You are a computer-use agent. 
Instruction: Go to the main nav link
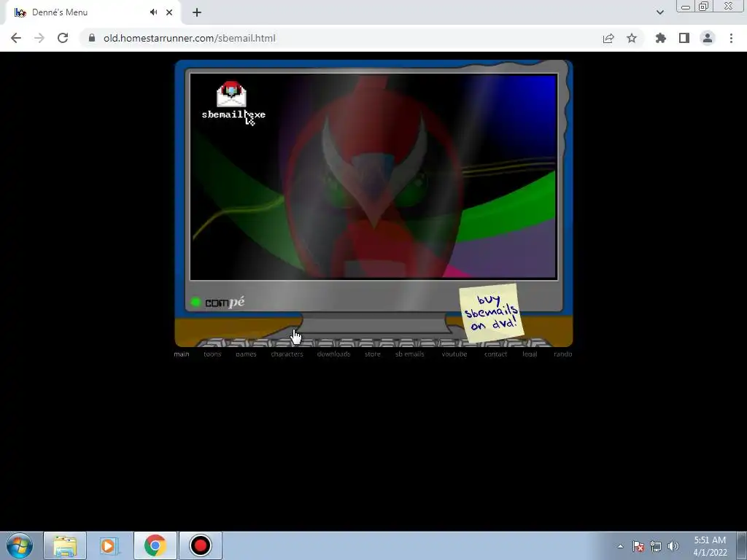182,354
